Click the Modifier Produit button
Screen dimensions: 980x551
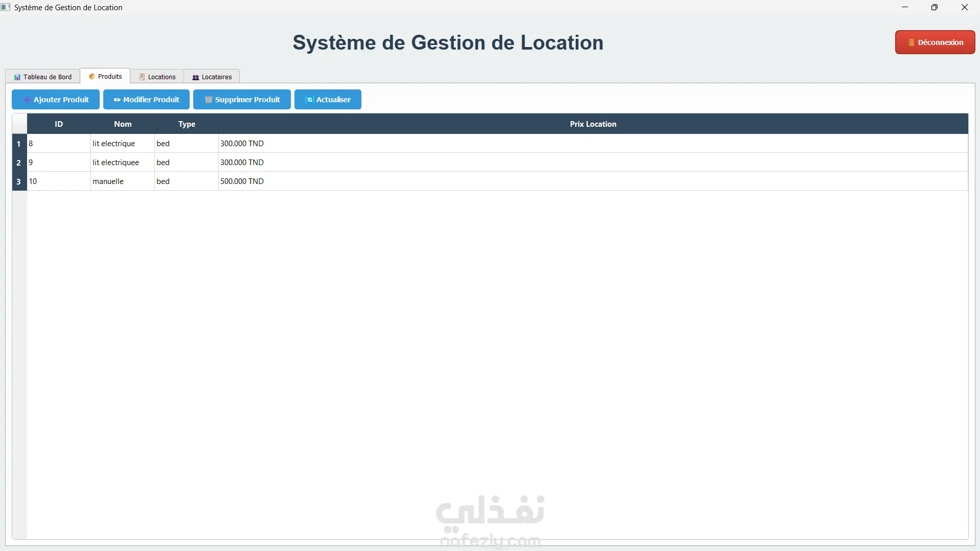point(146,100)
